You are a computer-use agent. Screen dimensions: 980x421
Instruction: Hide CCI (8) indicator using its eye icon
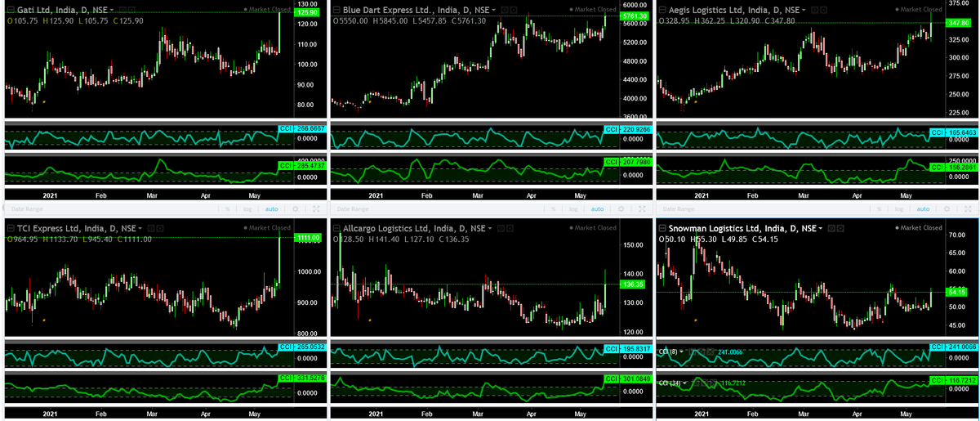[692, 352]
